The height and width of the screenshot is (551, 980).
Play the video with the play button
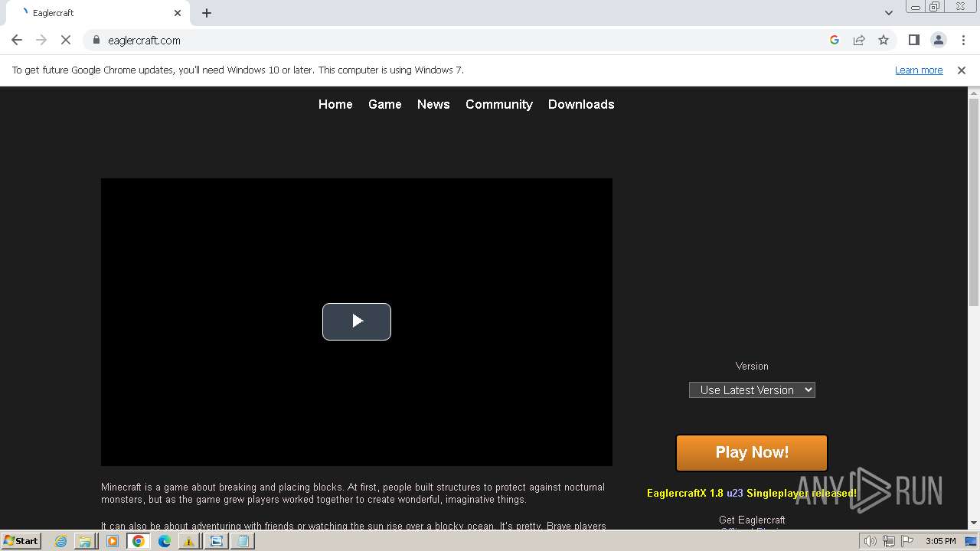pos(357,321)
